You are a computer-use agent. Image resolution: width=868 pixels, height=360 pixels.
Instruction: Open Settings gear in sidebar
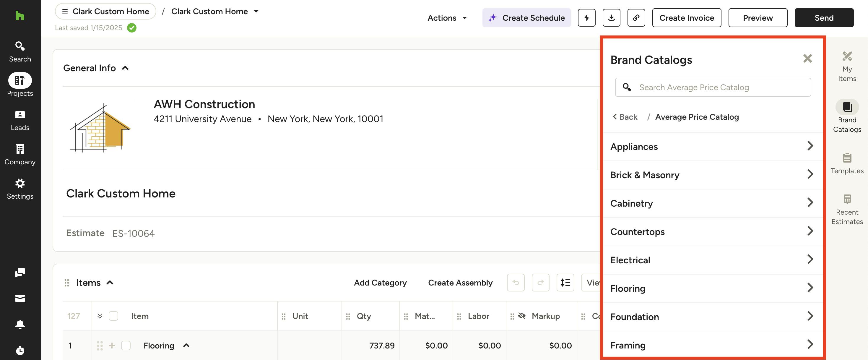(20, 189)
